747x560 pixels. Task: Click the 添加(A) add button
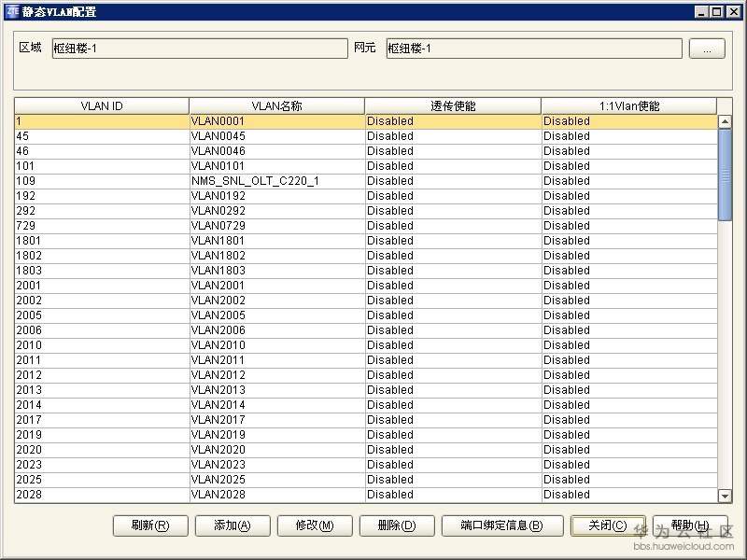pyautogui.click(x=233, y=525)
